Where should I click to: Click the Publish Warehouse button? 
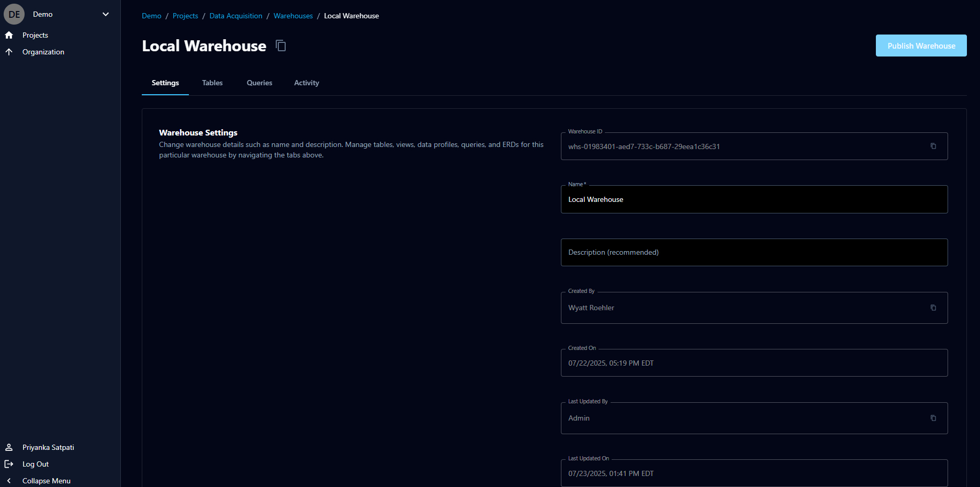pyautogui.click(x=921, y=46)
